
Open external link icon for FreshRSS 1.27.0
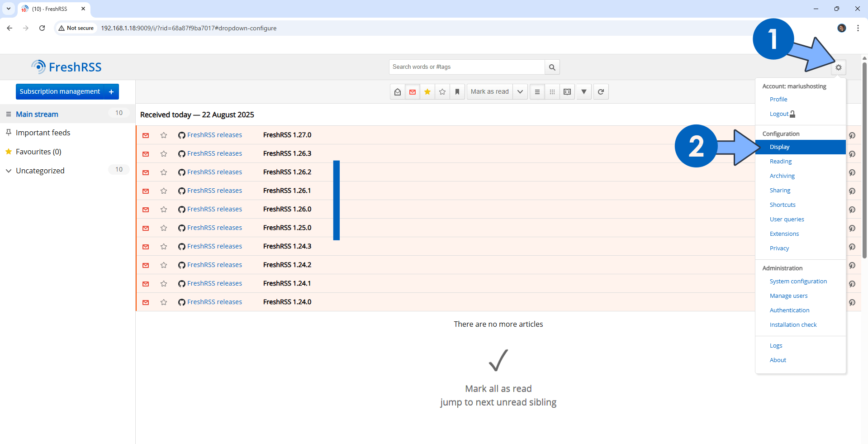tap(852, 135)
